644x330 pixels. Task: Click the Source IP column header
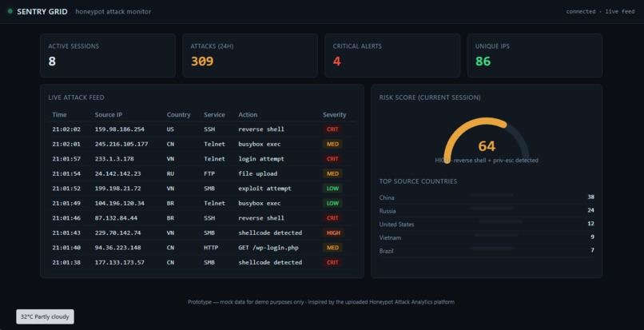[x=109, y=114]
